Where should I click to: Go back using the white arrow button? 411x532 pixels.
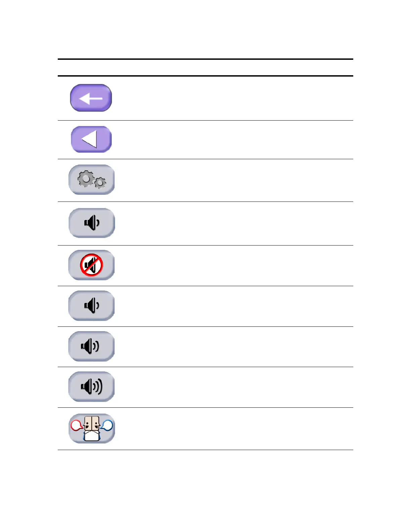91,98
